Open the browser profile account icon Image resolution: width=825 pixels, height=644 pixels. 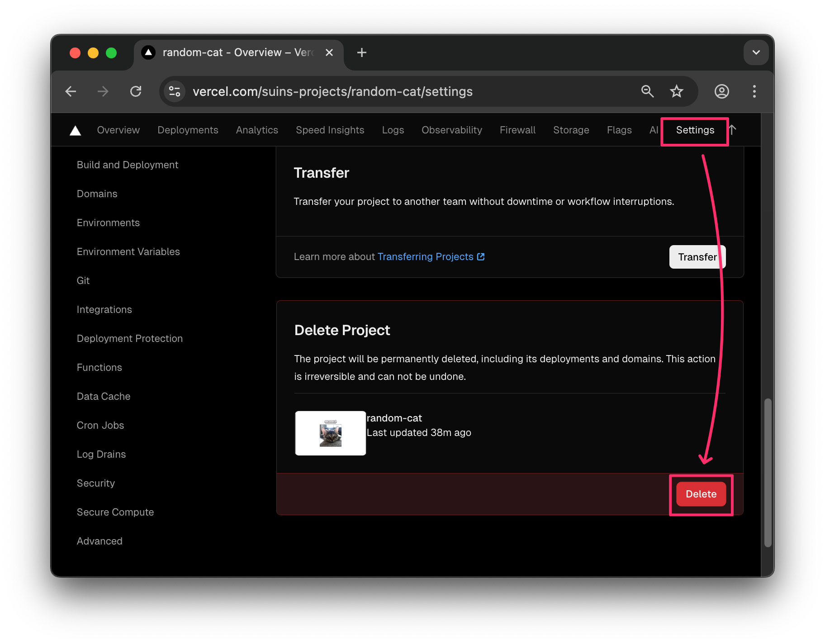point(721,91)
